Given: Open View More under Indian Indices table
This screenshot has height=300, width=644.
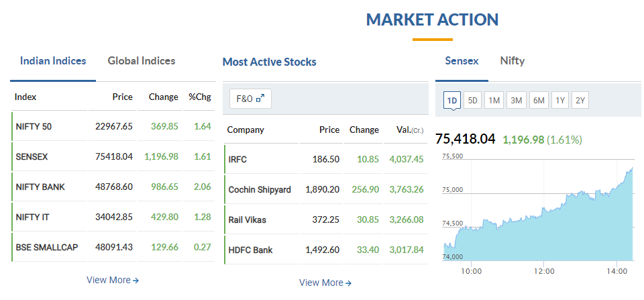Looking at the screenshot, I should tap(113, 280).
